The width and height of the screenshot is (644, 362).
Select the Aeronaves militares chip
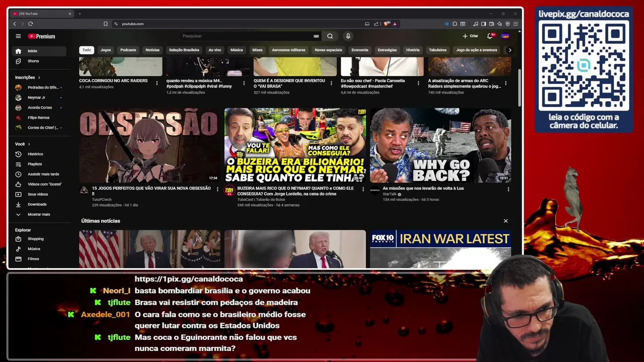pyautogui.click(x=289, y=50)
